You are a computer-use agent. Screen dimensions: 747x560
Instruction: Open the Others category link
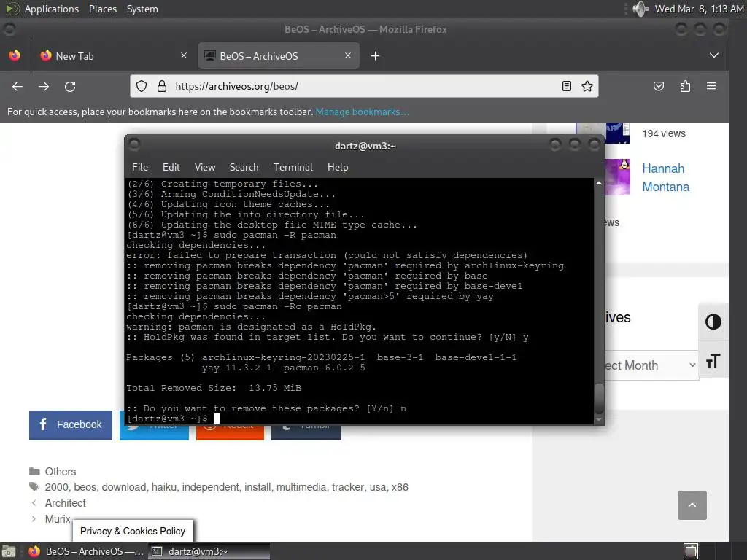coord(61,472)
